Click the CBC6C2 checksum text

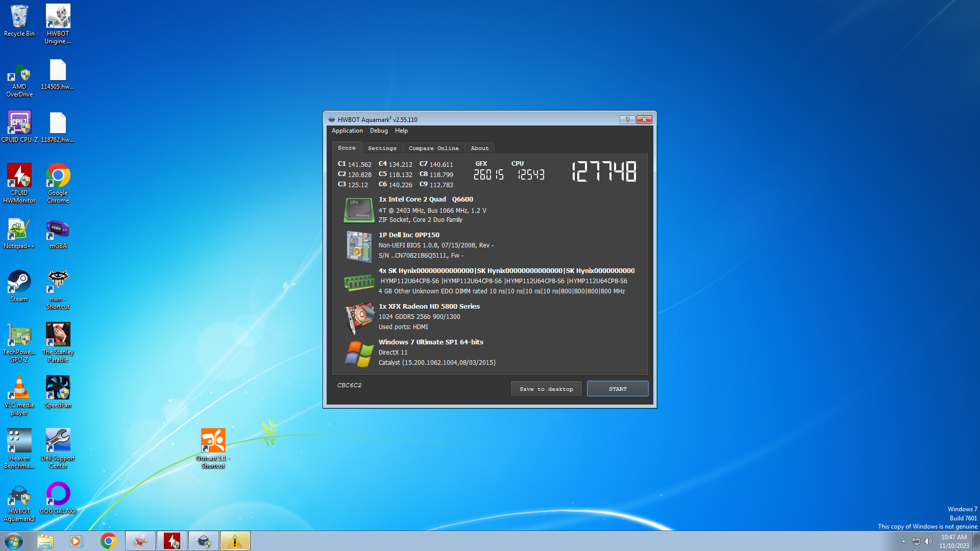[349, 385]
